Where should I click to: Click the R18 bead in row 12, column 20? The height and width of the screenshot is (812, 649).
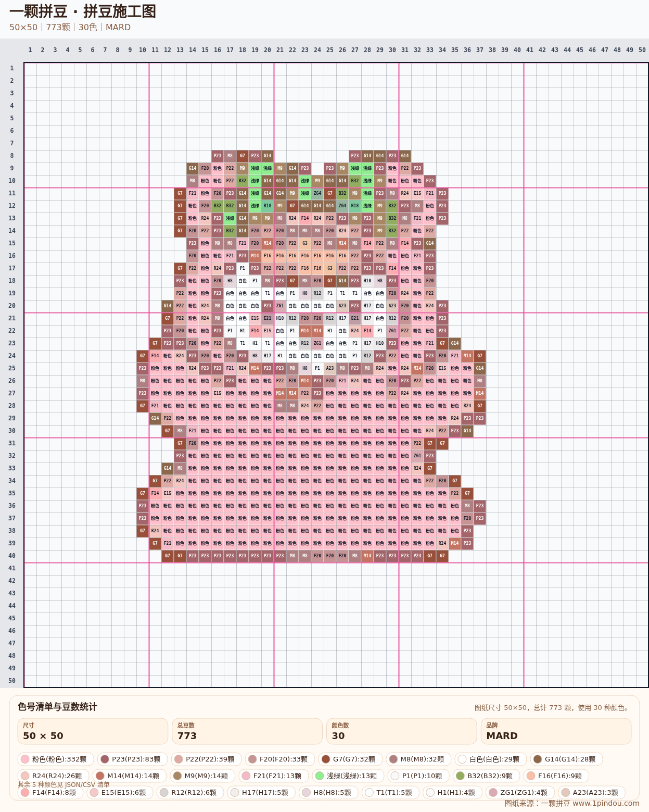(268, 206)
